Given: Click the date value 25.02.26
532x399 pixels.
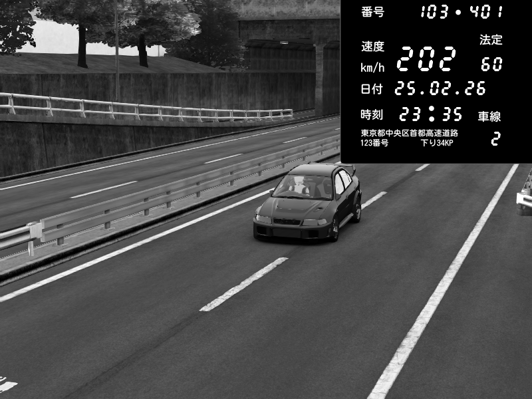Looking at the screenshot, I should coord(440,88).
